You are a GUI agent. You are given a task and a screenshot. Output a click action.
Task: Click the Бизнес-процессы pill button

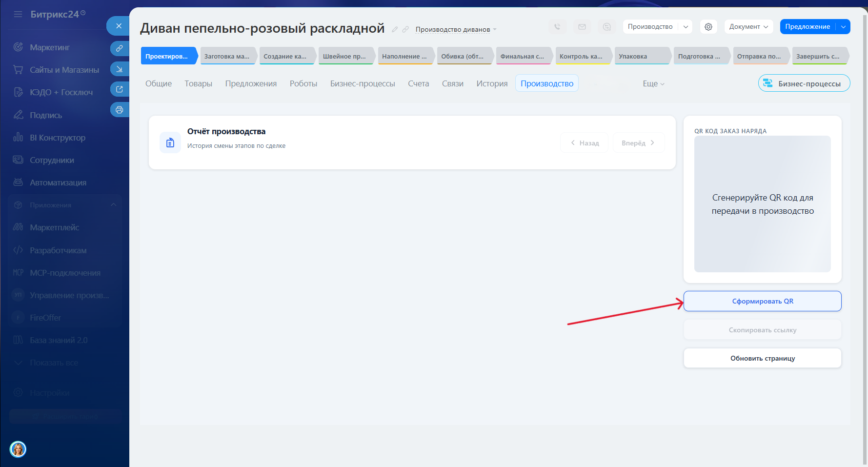click(x=804, y=83)
